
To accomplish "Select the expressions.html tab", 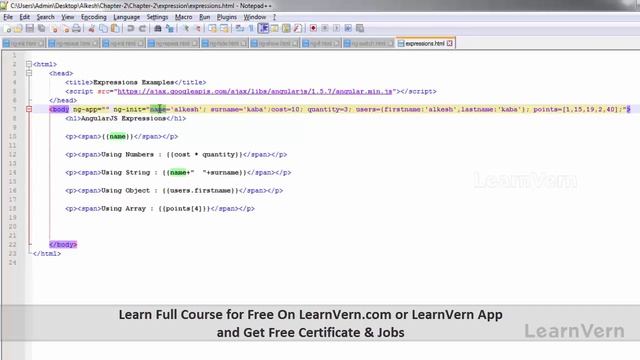I will pos(425,43).
